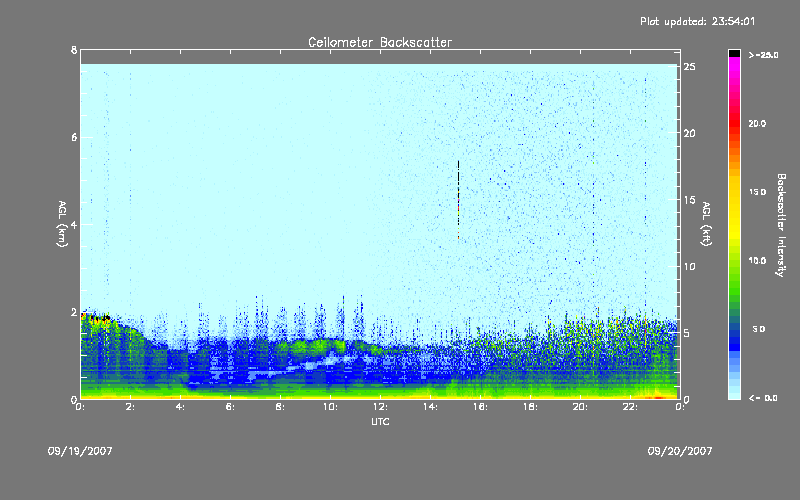Click the x-axis tick label '14:'
Viewport: 800px width, 500px height.
coord(430,407)
